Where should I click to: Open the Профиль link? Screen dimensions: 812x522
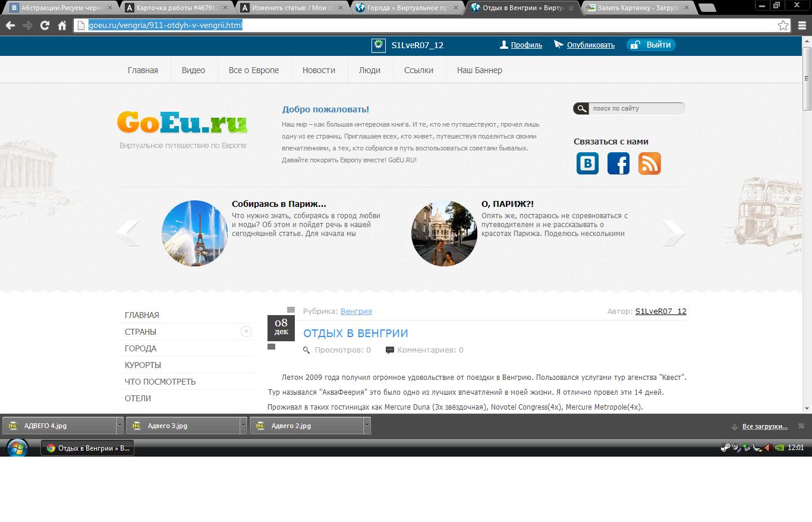pyautogui.click(x=526, y=45)
